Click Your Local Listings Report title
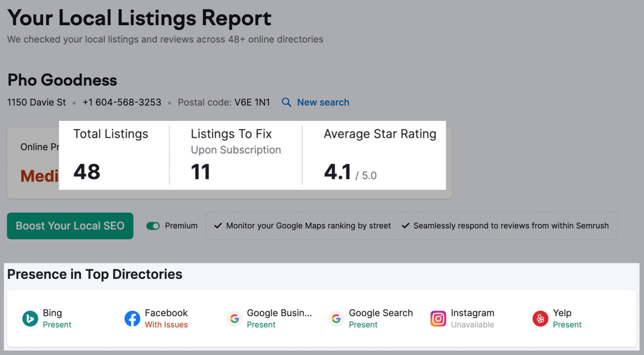This screenshot has height=355, width=644. (139, 18)
